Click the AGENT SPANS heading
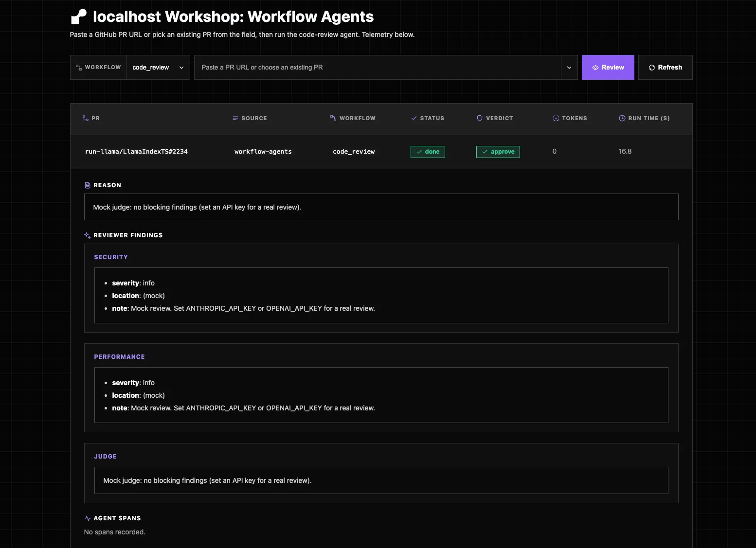The width and height of the screenshot is (756, 548). pos(117,518)
